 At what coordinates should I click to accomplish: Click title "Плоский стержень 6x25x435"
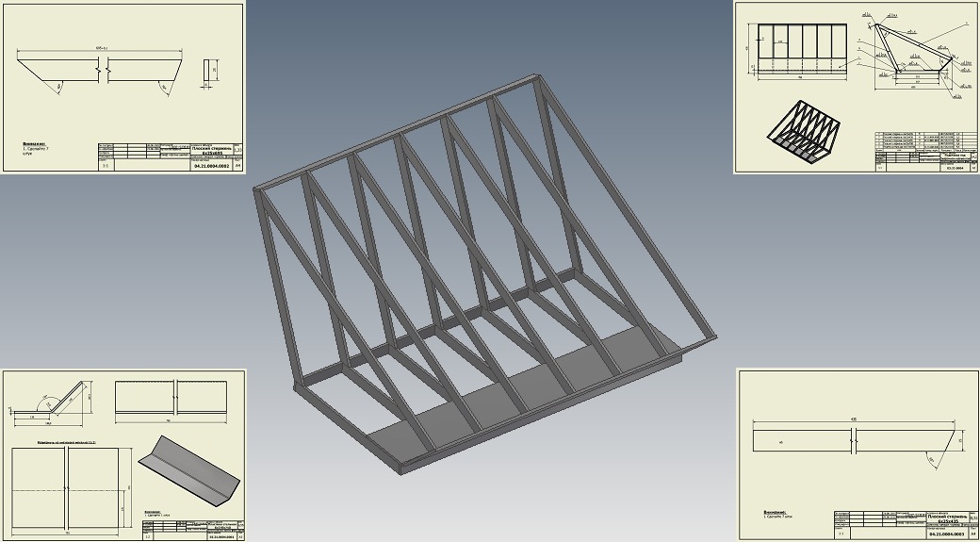(946, 518)
